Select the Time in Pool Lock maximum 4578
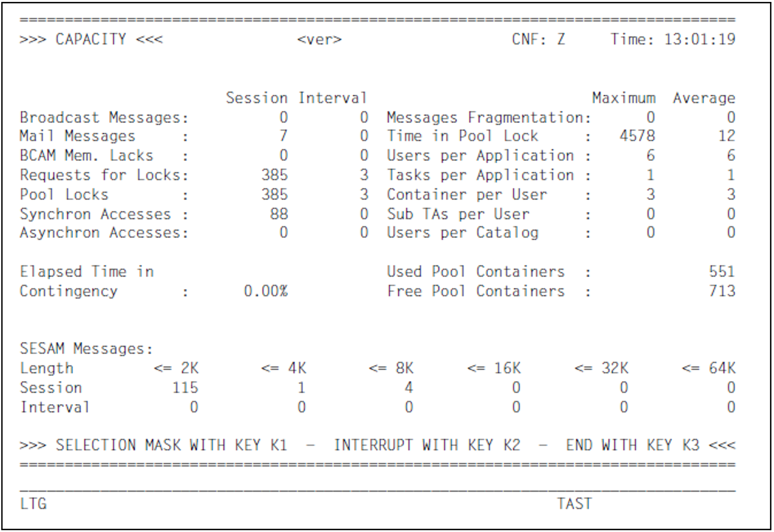This screenshot has width=774, height=532. tap(637, 136)
